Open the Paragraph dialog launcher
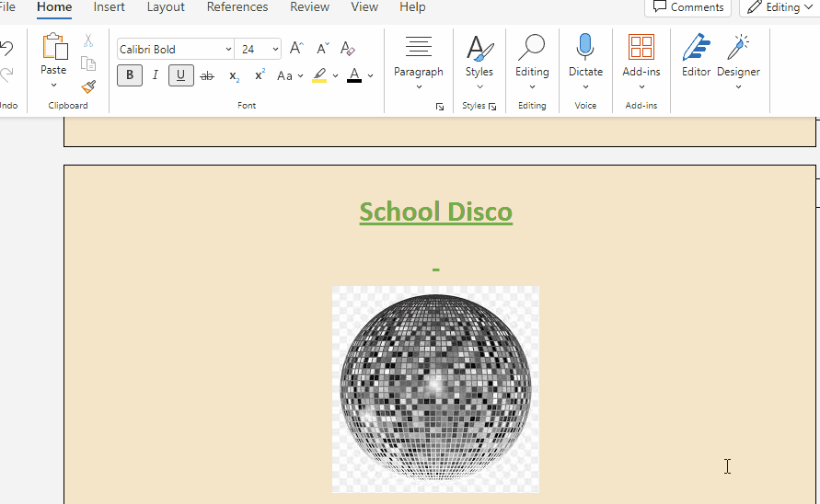This screenshot has height=504, width=820. (x=440, y=107)
